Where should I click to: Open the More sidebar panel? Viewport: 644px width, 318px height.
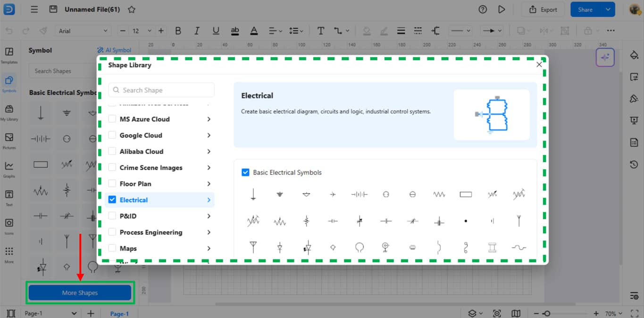[9, 255]
